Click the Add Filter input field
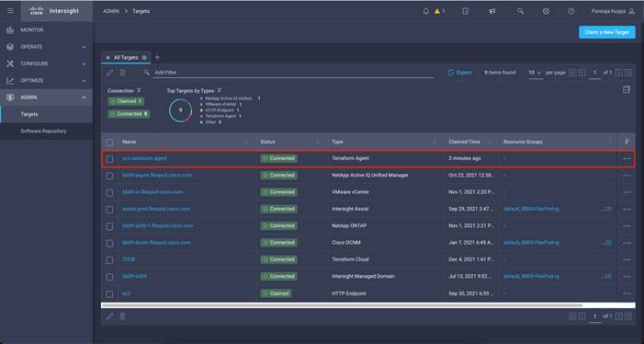This screenshot has height=344, width=644. [x=293, y=73]
